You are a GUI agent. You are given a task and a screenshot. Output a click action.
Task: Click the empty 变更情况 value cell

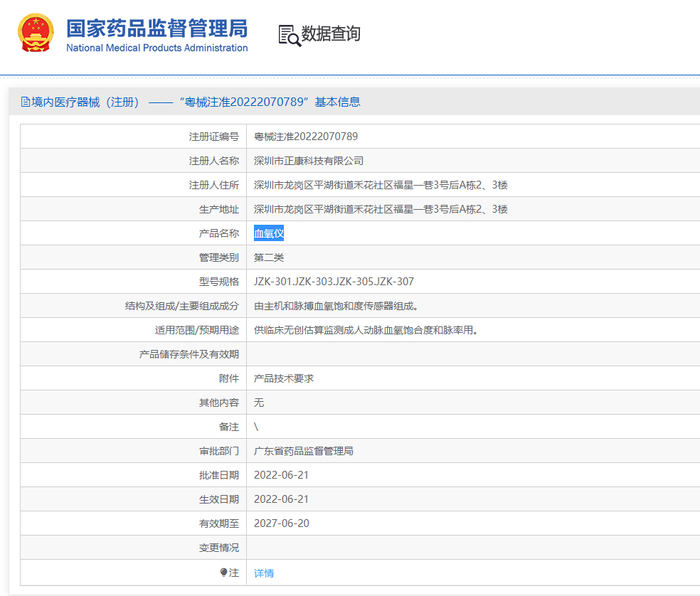click(x=470, y=548)
